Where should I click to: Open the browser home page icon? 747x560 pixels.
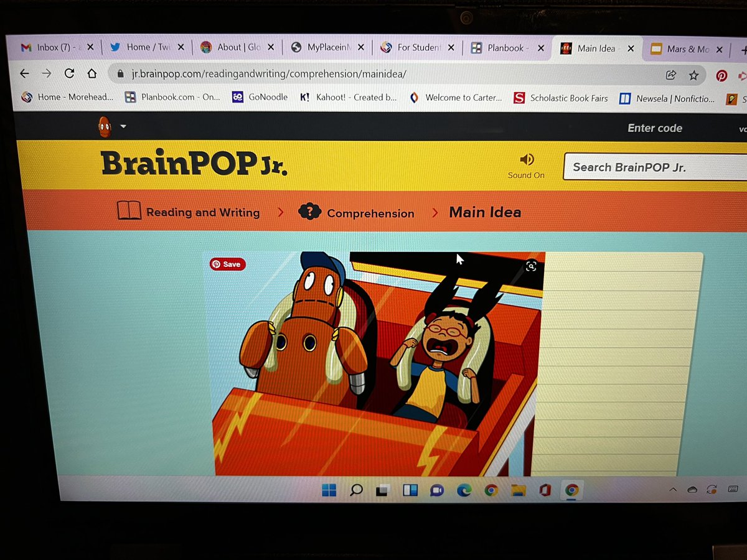pyautogui.click(x=92, y=73)
